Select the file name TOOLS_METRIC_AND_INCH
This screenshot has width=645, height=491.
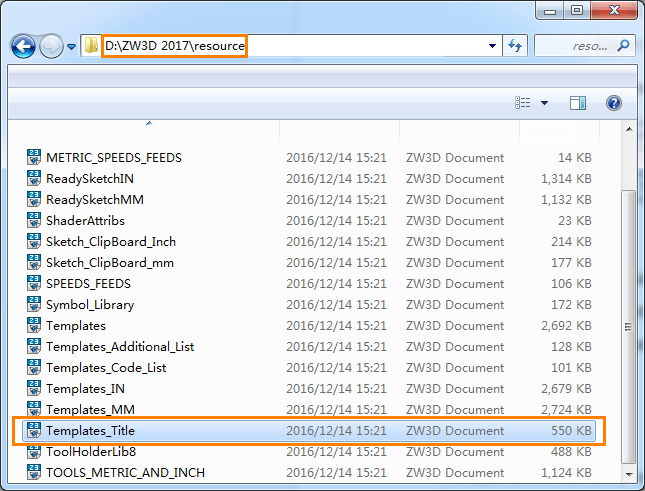pos(125,473)
